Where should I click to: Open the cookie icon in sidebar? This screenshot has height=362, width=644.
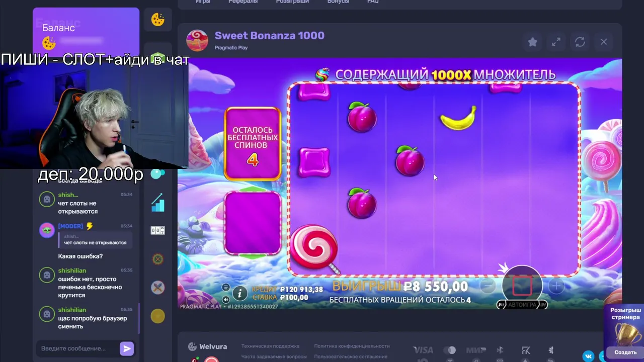point(158,20)
